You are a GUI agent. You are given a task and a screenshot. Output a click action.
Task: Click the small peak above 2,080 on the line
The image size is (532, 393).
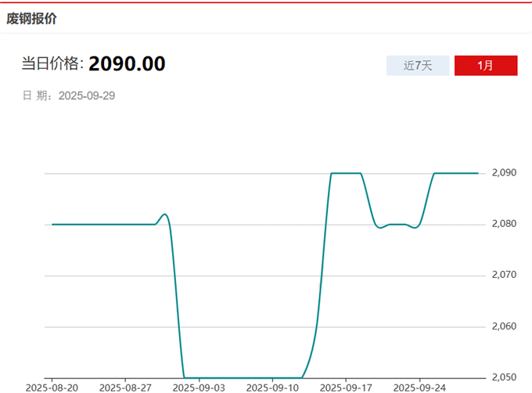point(164,214)
